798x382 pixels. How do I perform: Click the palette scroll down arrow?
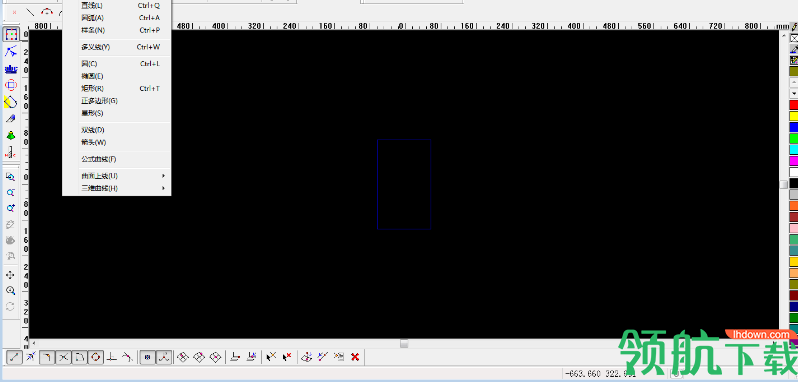(x=793, y=94)
